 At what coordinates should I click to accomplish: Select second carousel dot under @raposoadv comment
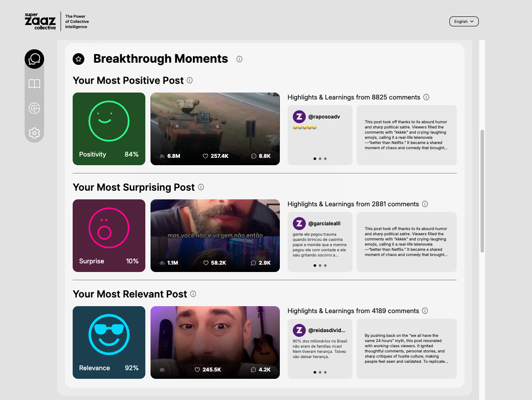(x=320, y=159)
